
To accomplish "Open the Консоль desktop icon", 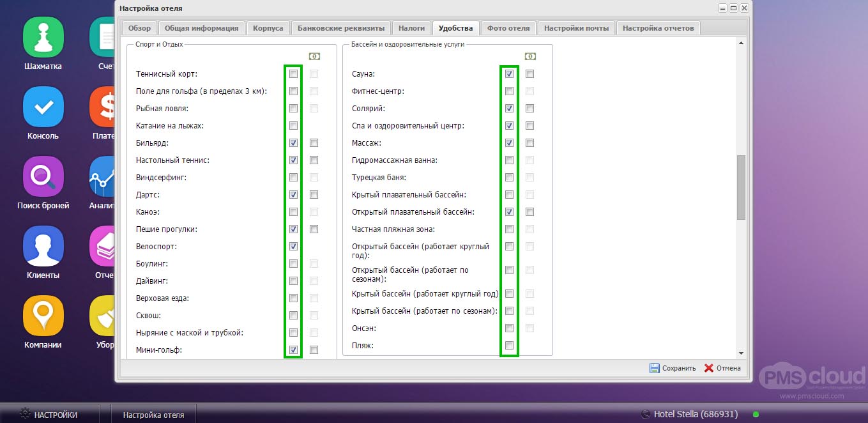I will [x=43, y=107].
